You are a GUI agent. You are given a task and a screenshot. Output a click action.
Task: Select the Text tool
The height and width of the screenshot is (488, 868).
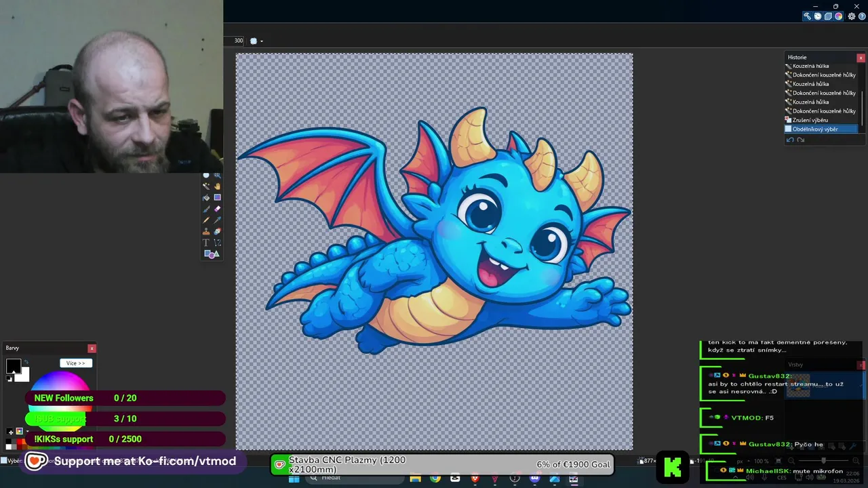coord(206,242)
